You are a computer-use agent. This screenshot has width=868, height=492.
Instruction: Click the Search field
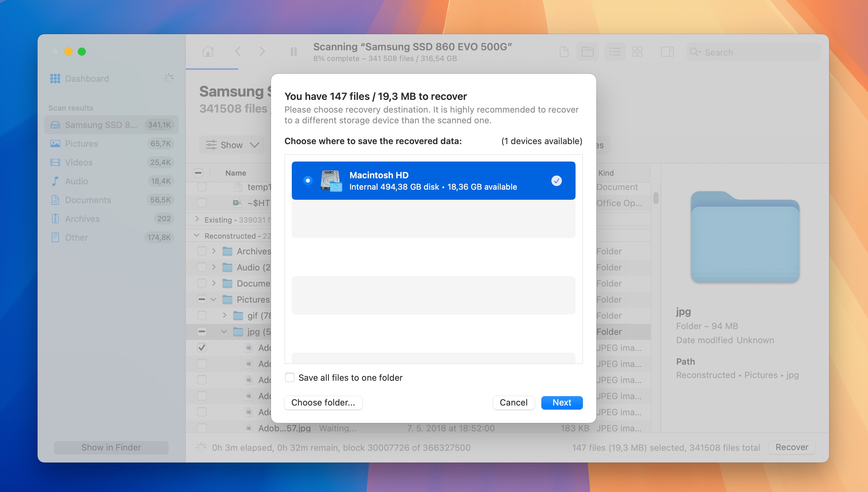(x=753, y=52)
